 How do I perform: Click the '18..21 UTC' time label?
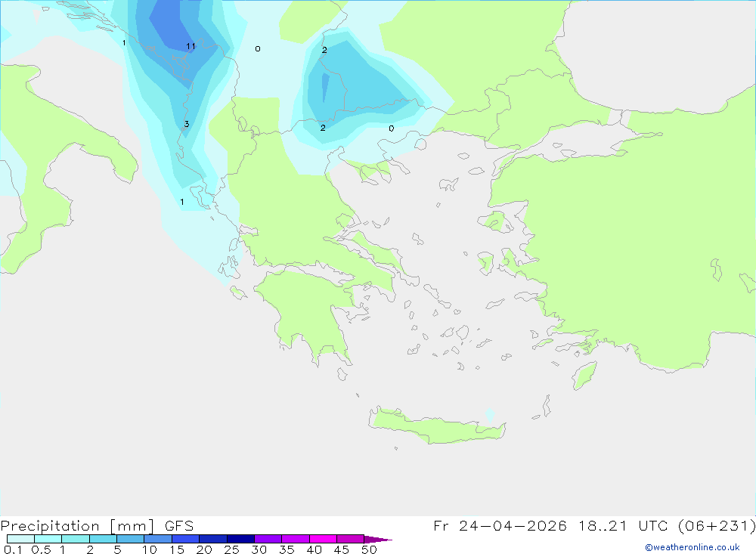click(624, 525)
